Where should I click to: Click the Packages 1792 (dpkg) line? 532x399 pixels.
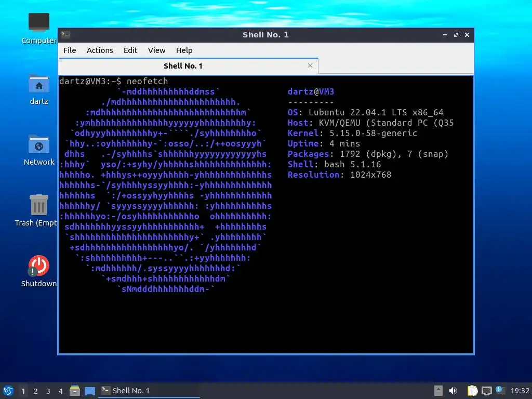pyautogui.click(x=368, y=154)
